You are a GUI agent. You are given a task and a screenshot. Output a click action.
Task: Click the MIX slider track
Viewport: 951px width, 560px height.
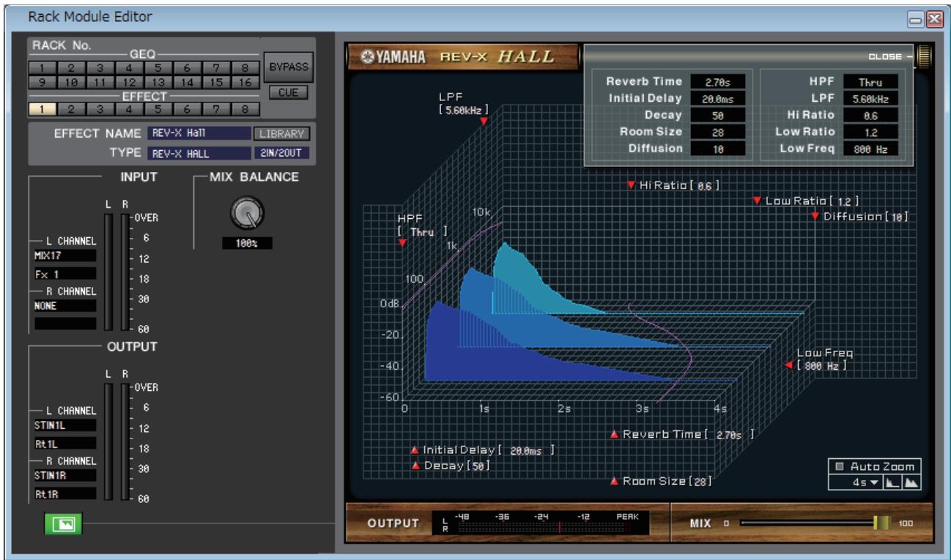(x=813, y=524)
